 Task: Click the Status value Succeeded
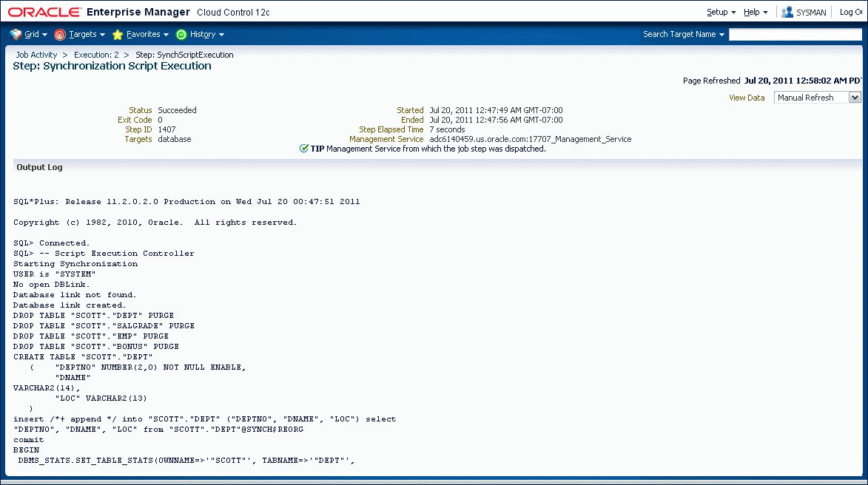177,110
